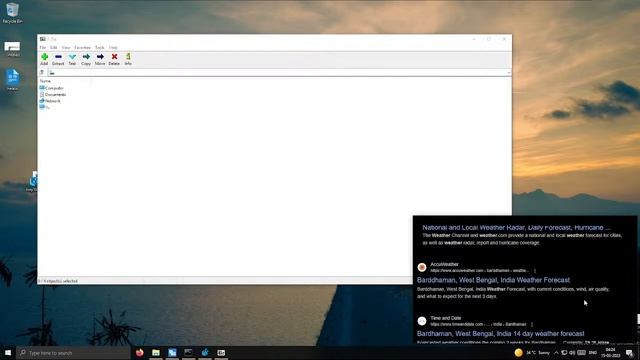The width and height of the screenshot is (640, 360).
Task: Open the Tools menu
Action: pyautogui.click(x=100, y=48)
